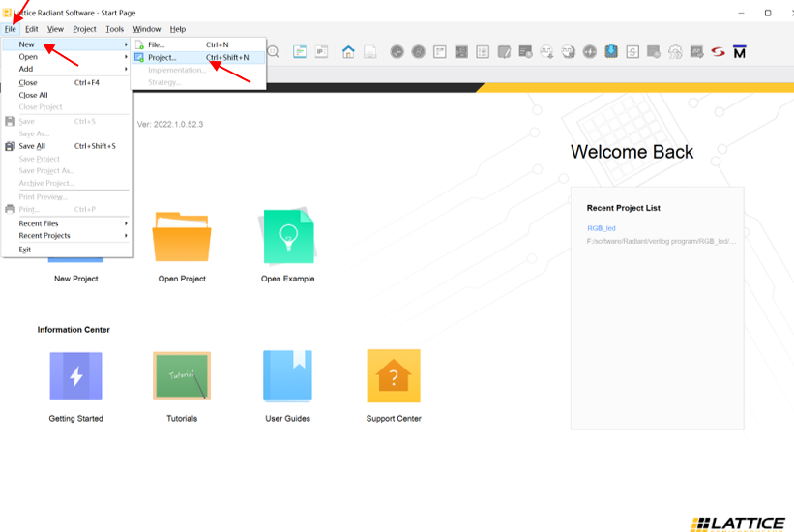Click the Open Example label
This screenshot has height=532, width=794.
(x=287, y=279)
